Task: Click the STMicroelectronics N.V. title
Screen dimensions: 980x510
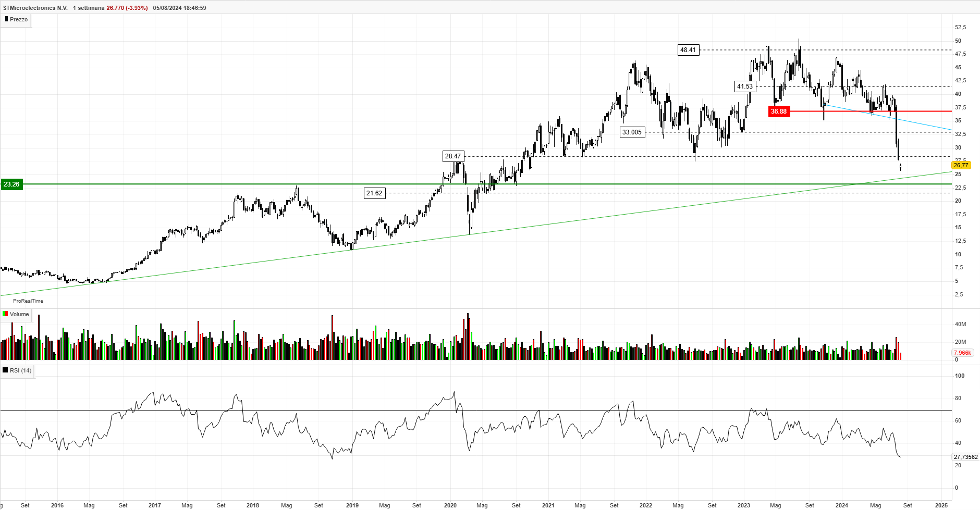Action: coord(35,8)
